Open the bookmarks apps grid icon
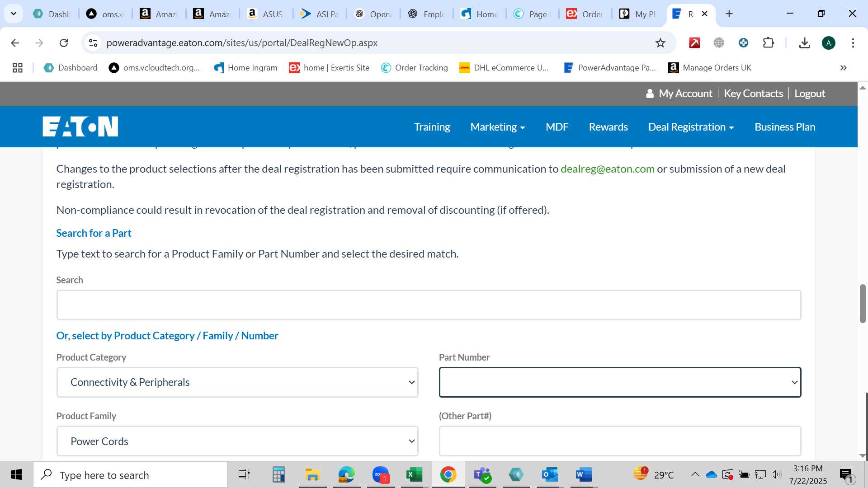 [18, 68]
